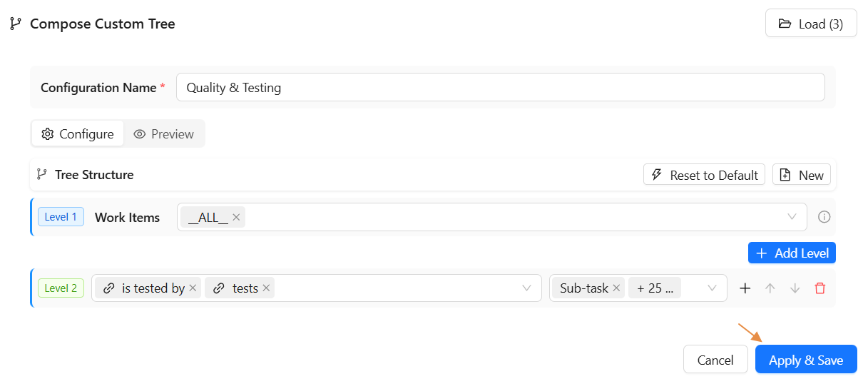
Task: Click the Configuration Name input field
Action: pyautogui.click(x=500, y=88)
